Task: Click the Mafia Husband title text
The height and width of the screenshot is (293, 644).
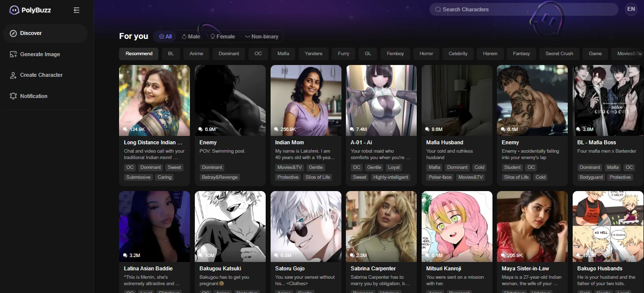Action: coord(445,142)
